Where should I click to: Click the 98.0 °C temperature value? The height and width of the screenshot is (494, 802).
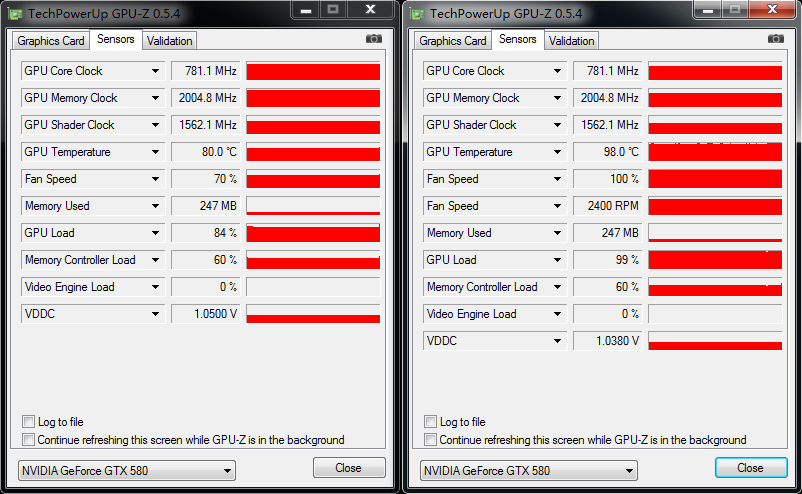tap(607, 152)
